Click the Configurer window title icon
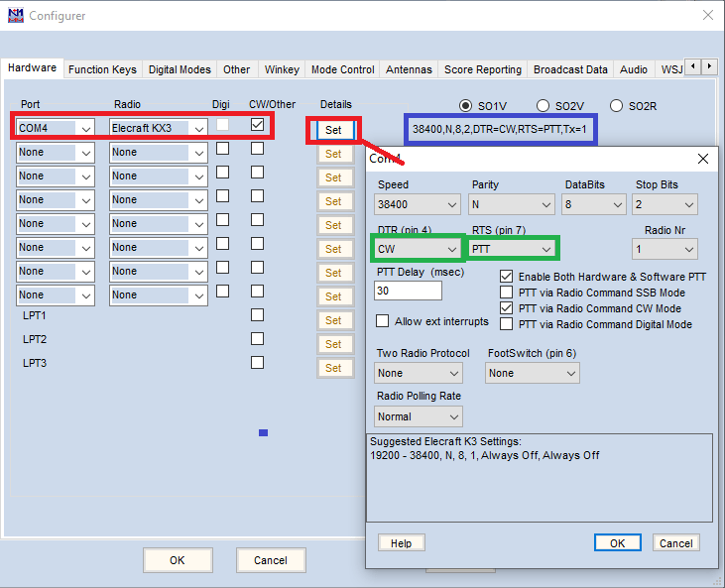The height and width of the screenshot is (588, 725). (x=15, y=15)
